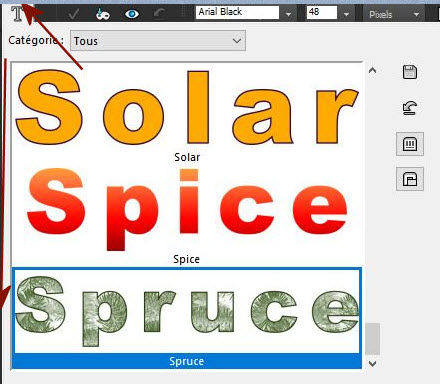The width and height of the screenshot is (440, 384).
Task: Click the Solar preset label
Action: tap(187, 157)
